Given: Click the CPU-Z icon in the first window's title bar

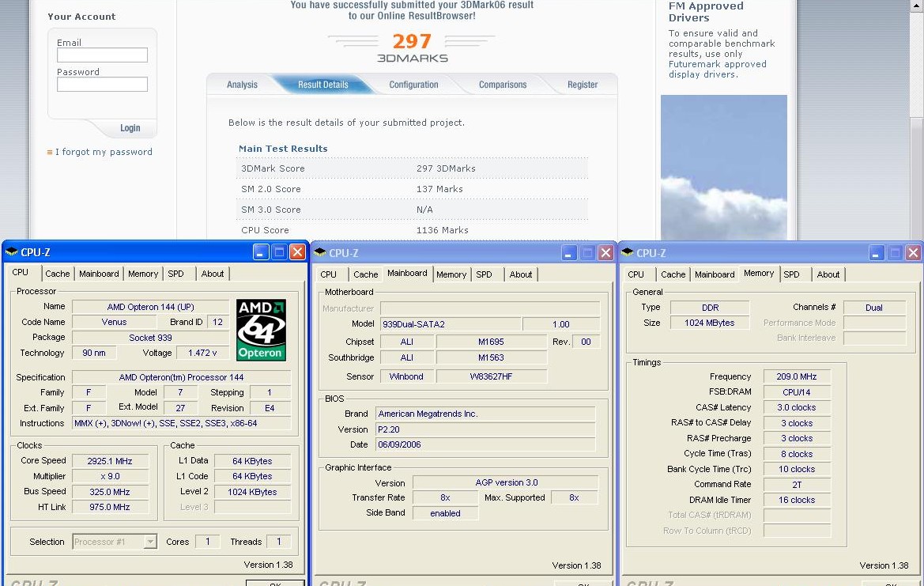Looking at the screenshot, I should point(11,252).
